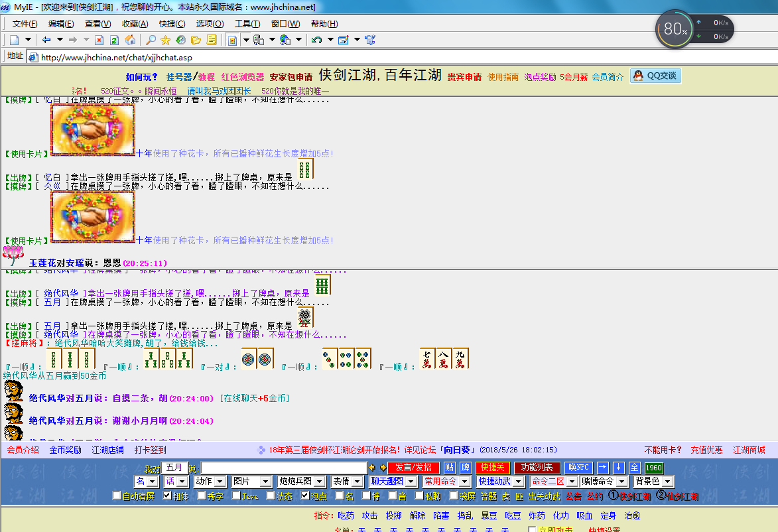Open the 帮助(H) help menu
This screenshot has width=778, height=532.
324,24
